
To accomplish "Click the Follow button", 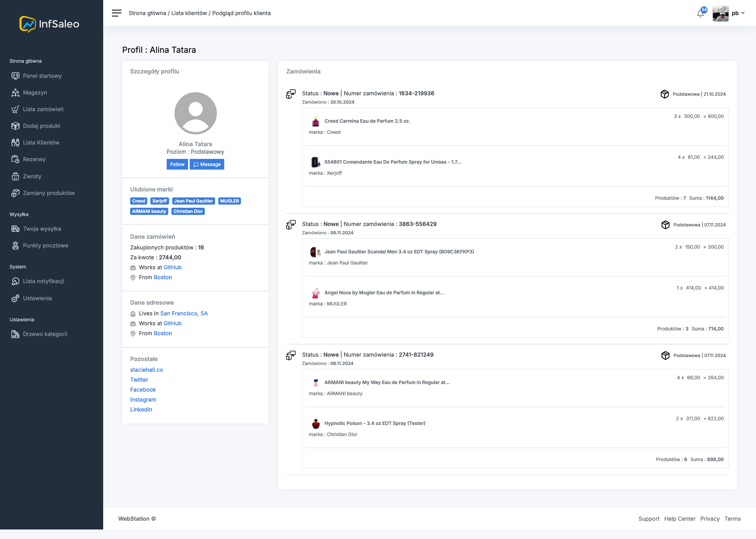I will click(177, 164).
